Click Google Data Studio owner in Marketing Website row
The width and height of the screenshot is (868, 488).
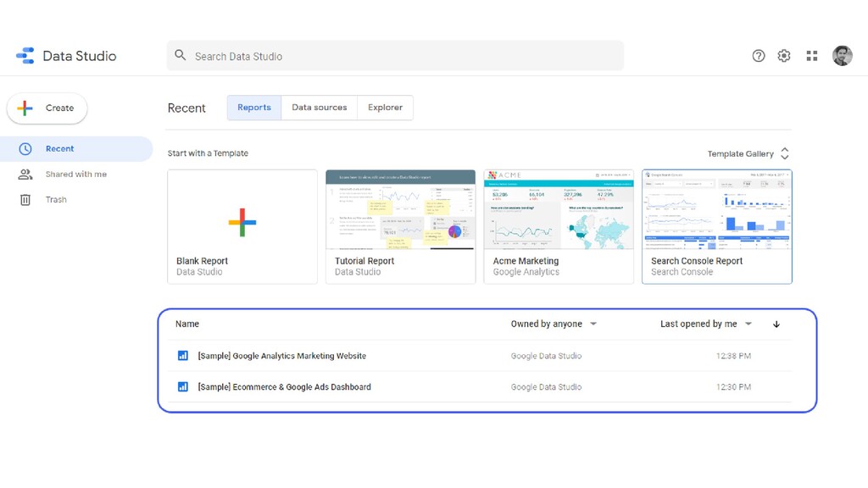546,356
